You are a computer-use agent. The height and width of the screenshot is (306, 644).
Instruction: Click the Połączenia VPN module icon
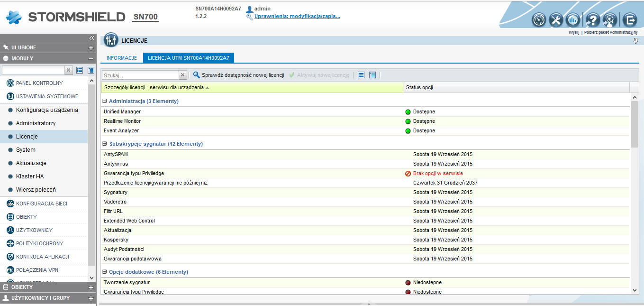tap(10, 270)
